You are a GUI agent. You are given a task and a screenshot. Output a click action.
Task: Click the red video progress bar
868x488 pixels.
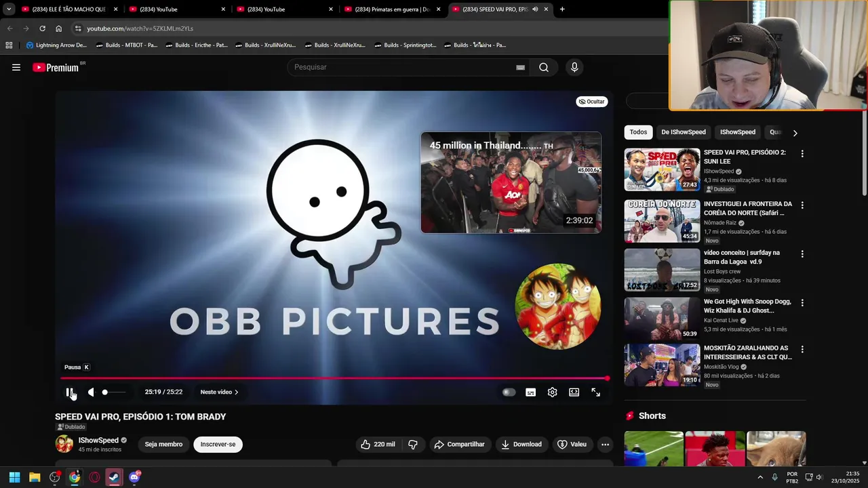[x=334, y=378]
